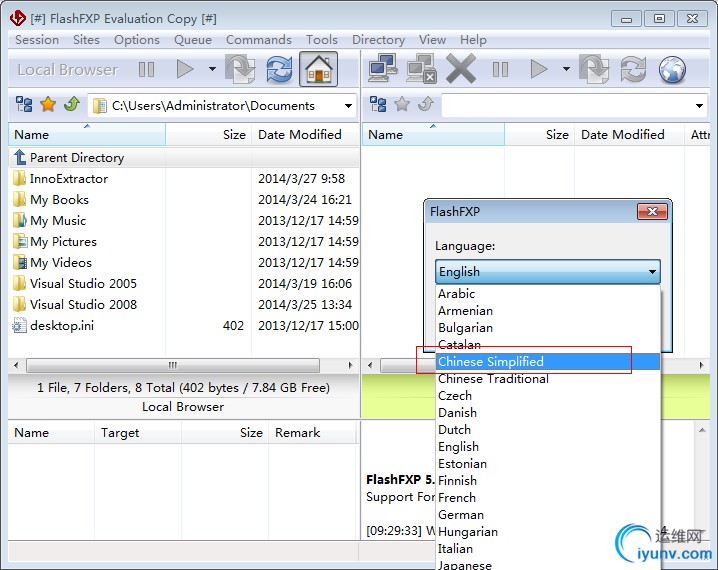Expand the local path dropdown
Image resolution: width=718 pixels, height=570 pixels.
pyautogui.click(x=348, y=106)
